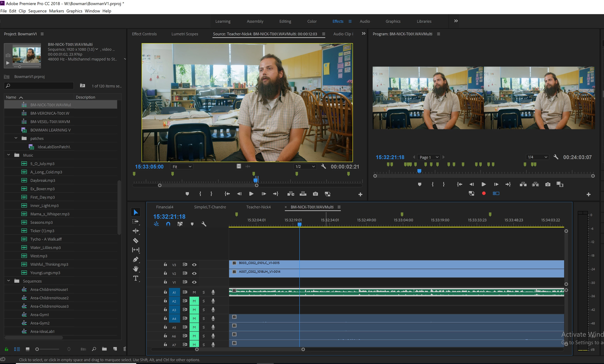
Task: Select the Hand tool
Action: (136, 269)
